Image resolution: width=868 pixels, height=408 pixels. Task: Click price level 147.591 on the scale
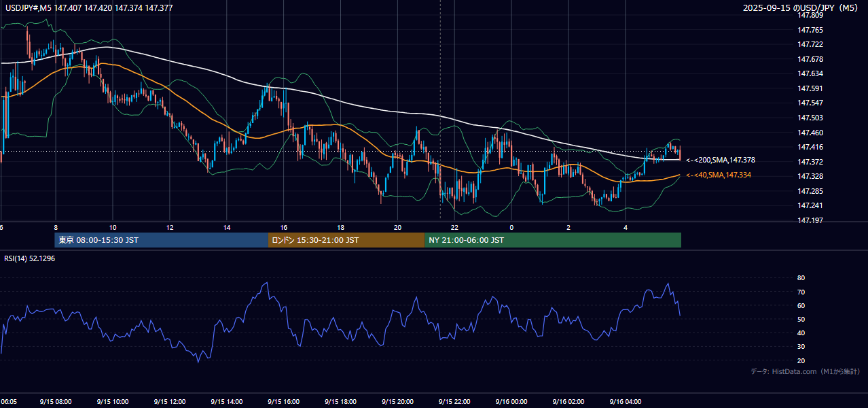pos(810,88)
